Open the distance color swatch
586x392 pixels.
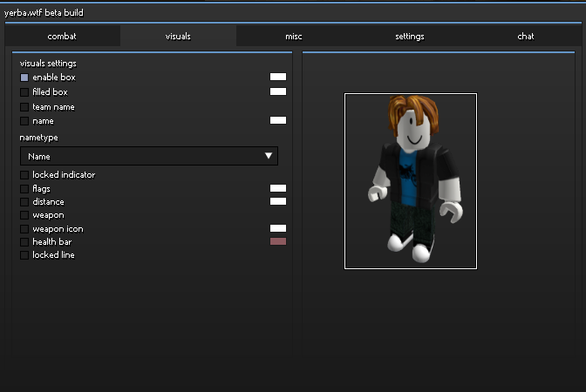point(278,201)
